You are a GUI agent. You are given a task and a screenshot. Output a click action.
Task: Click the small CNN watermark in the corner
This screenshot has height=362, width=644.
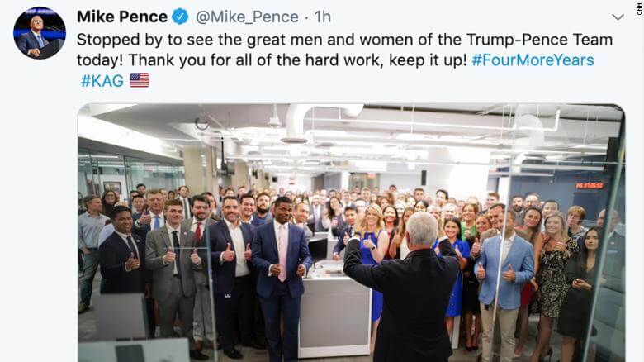[640, 8]
